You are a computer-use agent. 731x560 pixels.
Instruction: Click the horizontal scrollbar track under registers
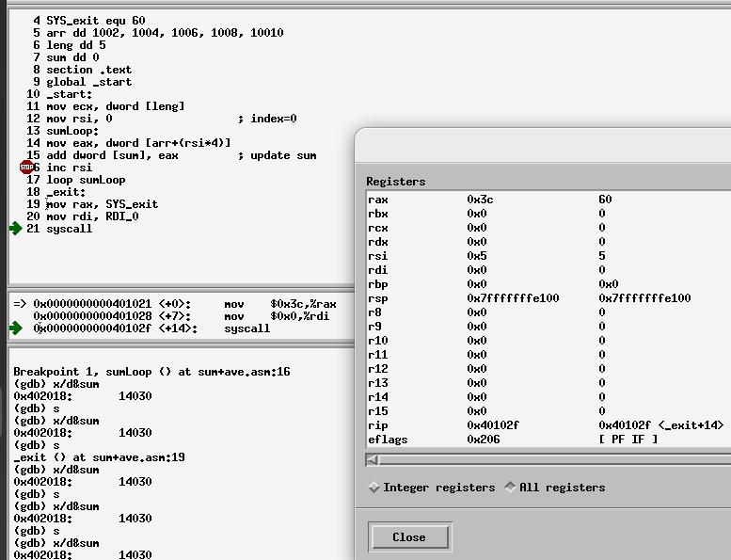(x=555, y=460)
